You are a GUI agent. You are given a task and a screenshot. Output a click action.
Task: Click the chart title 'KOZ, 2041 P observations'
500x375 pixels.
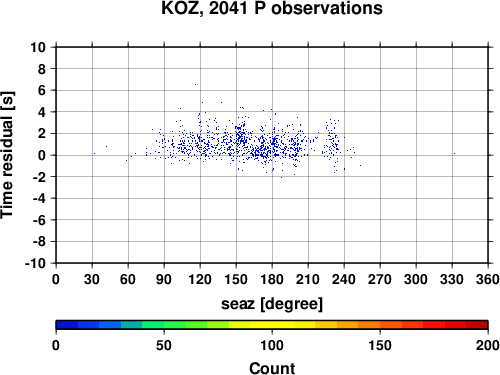point(272,8)
